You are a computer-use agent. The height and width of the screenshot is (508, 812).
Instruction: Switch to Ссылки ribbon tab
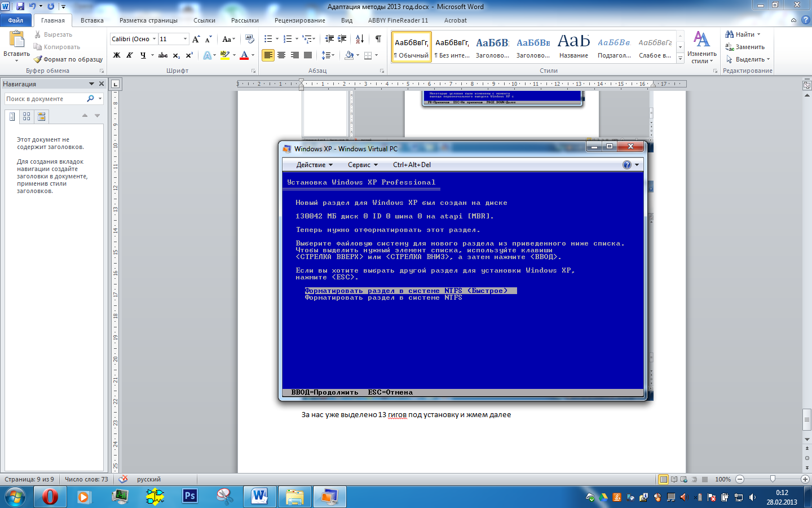tap(204, 20)
